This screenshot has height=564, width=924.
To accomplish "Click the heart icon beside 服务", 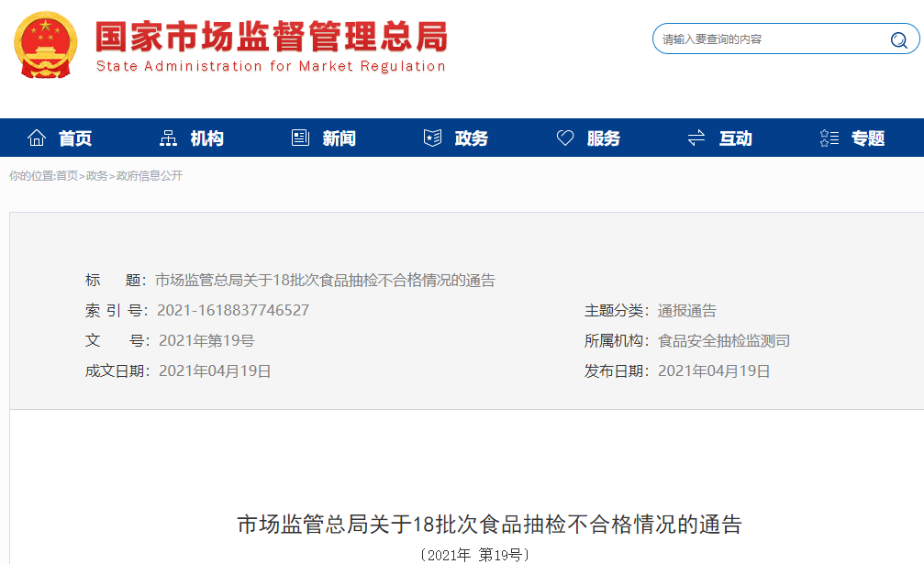I will pos(565,138).
